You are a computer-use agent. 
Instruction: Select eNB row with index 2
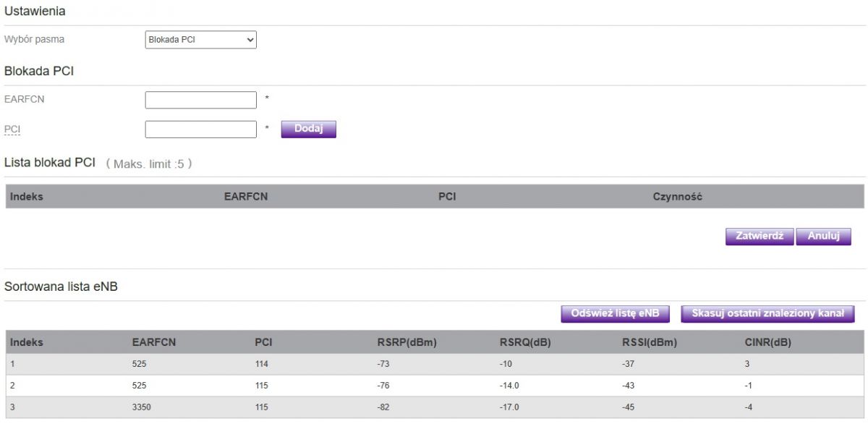tap(435, 386)
